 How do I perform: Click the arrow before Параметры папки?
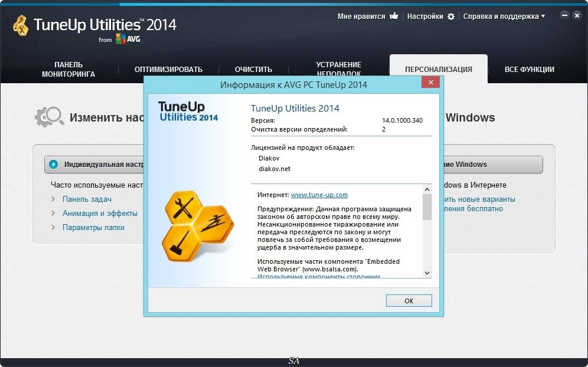[53, 227]
